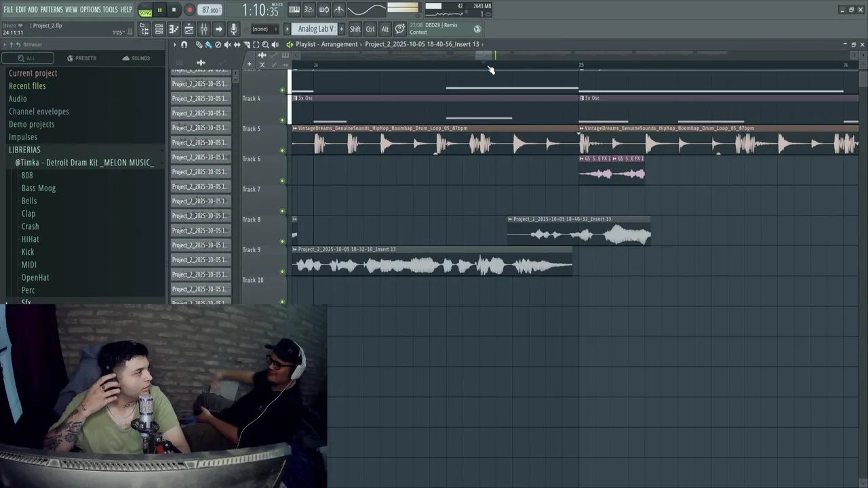Switch between pattern and song mode
Screen dimensions: 868x488
[x=145, y=10]
